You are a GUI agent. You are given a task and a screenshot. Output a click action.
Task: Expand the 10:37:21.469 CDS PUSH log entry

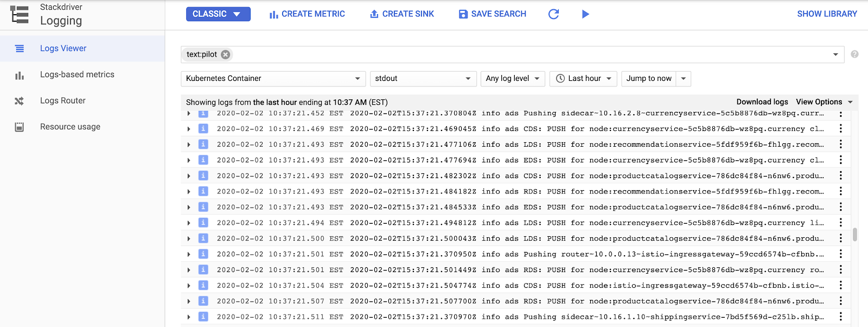click(x=189, y=129)
